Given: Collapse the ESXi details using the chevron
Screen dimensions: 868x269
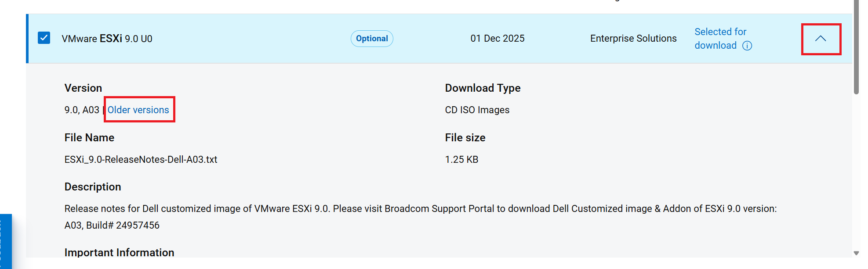Looking at the screenshot, I should pos(821,38).
